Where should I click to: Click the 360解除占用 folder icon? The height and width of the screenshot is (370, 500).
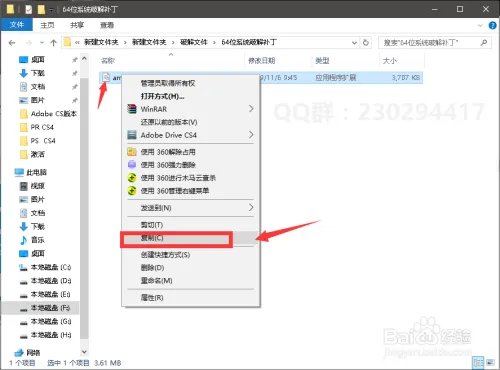(x=132, y=152)
